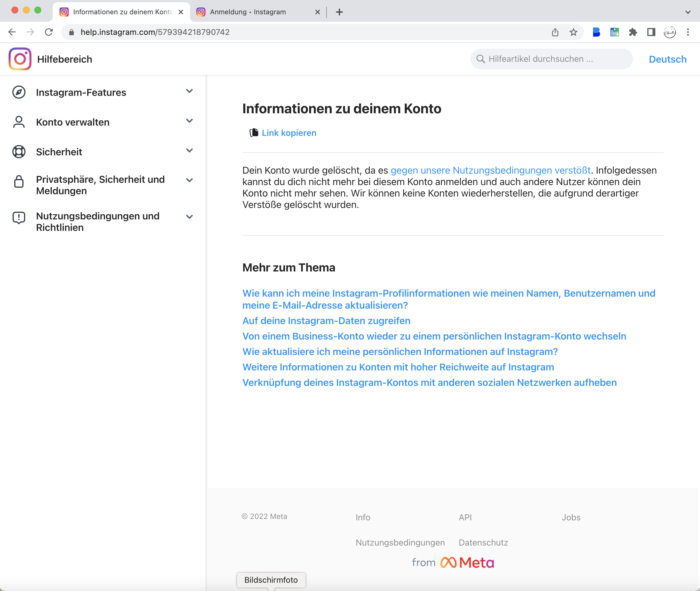Image resolution: width=700 pixels, height=591 pixels.
Task: Open the Extensions puzzle-piece menu
Action: tap(633, 32)
